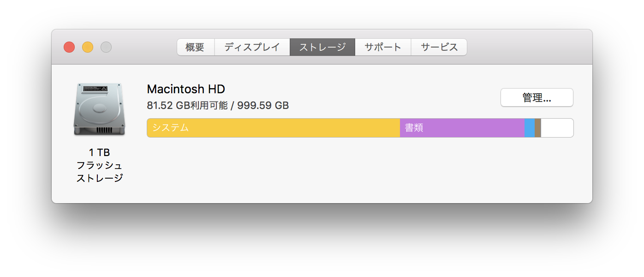Image resolution: width=644 pixels, height=277 pixels.
Task: Close the window with the red button
Action: pyautogui.click(x=69, y=47)
